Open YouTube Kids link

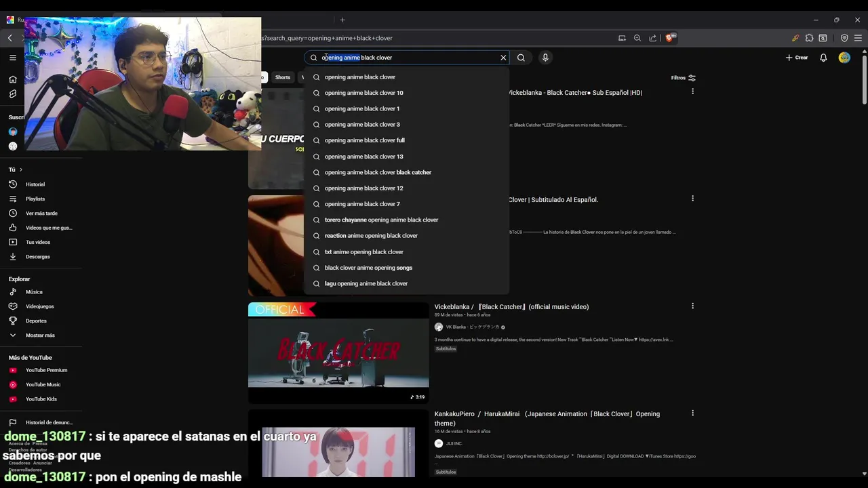(x=41, y=399)
